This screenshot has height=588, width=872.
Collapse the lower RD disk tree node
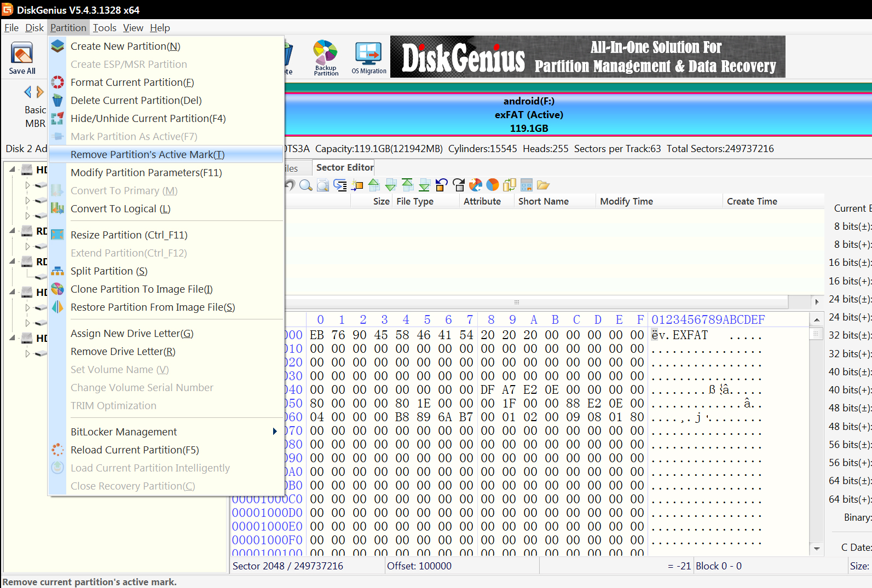[x=12, y=261]
